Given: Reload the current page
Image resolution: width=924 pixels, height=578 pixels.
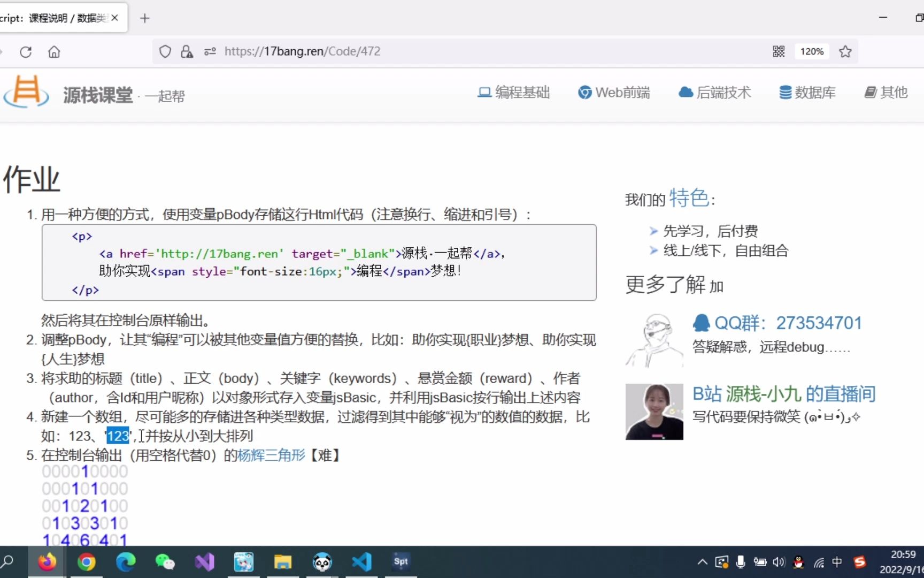Looking at the screenshot, I should 25,51.
